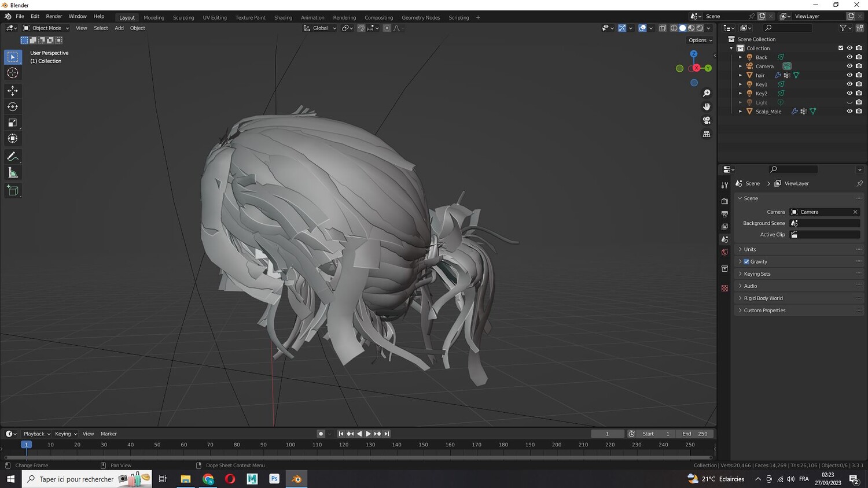The width and height of the screenshot is (868, 488).
Task: Choose the Annotate pencil tool
Action: [13, 157]
